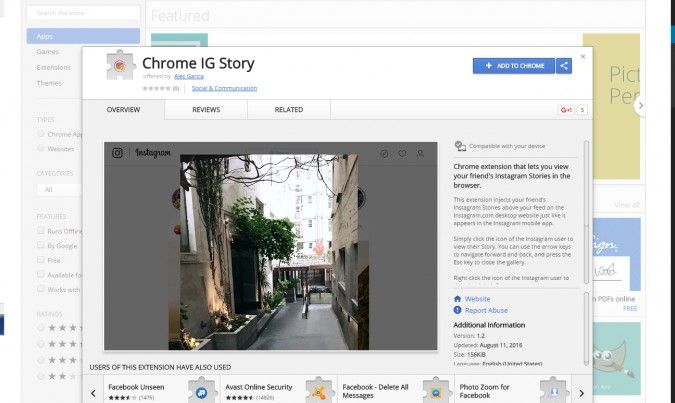Click the Facebook Unseen puzzle icon

pos(201,391)
